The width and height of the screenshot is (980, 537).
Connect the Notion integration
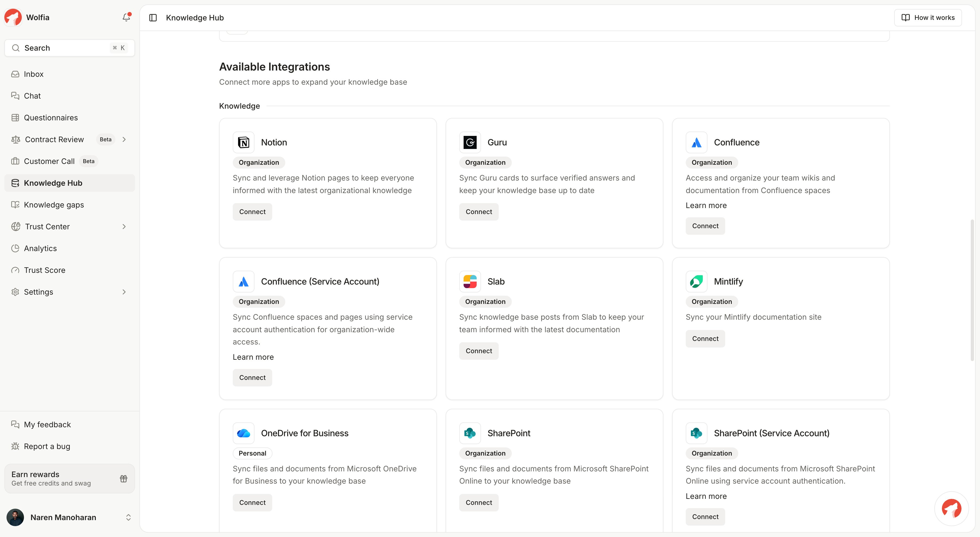(252, 212)
